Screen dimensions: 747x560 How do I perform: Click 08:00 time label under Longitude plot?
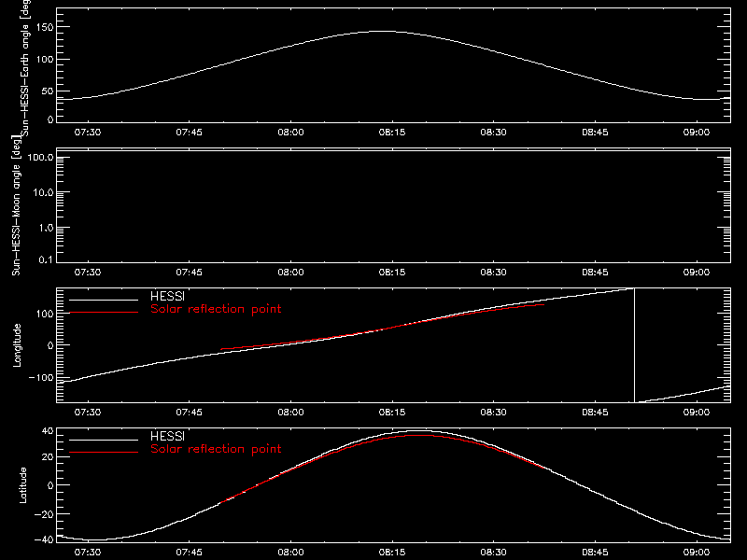click(x=290, y=413)
